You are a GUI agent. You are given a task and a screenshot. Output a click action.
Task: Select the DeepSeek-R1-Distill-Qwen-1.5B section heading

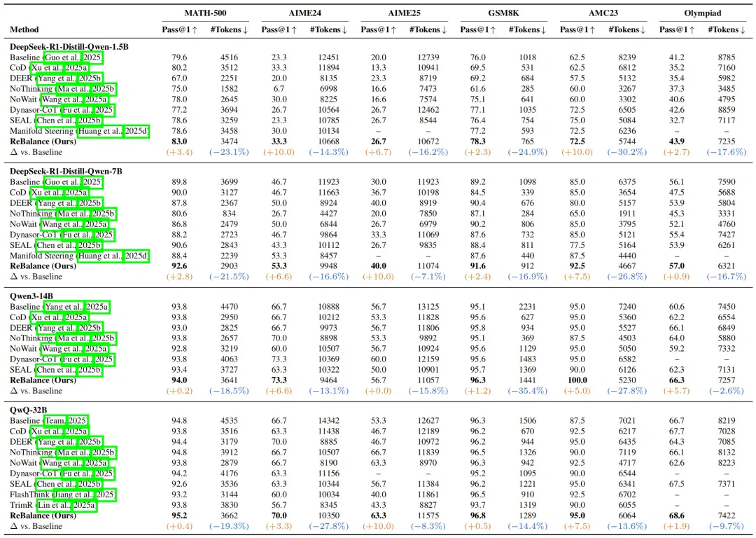69,47
